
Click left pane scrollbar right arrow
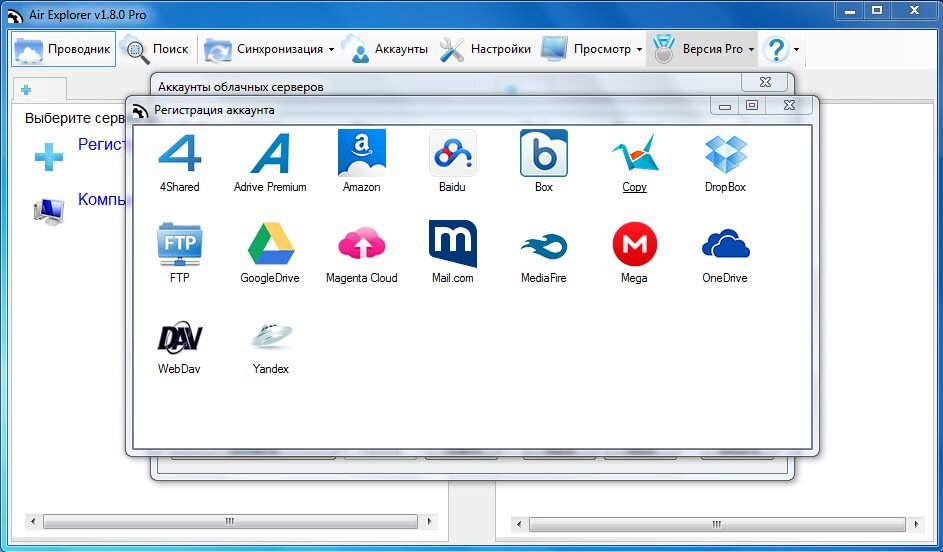(429, 521)
